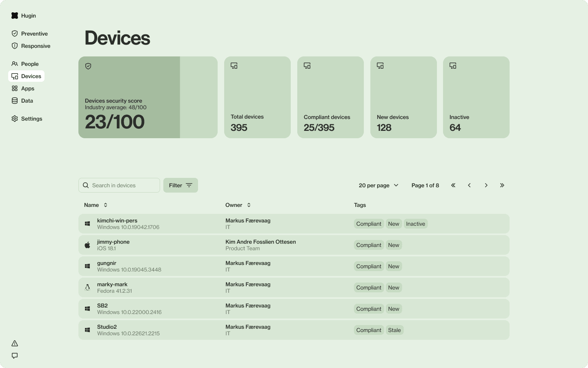Click Windows icon of gungnir

point(87,266)
